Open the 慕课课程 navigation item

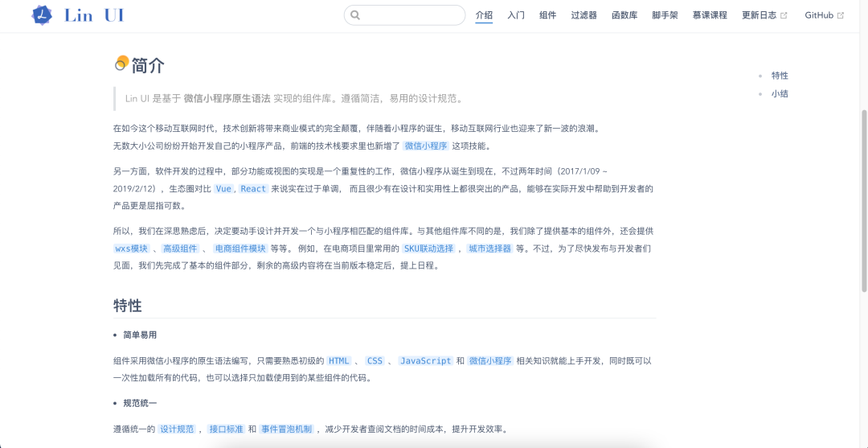tap(710, 15)
